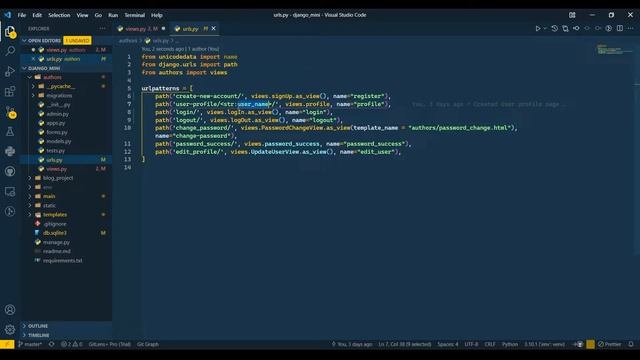The width and height of the screenshot is (640, 360).
Task: Open the Source Control view icon
Action: [x=10, y=111]
